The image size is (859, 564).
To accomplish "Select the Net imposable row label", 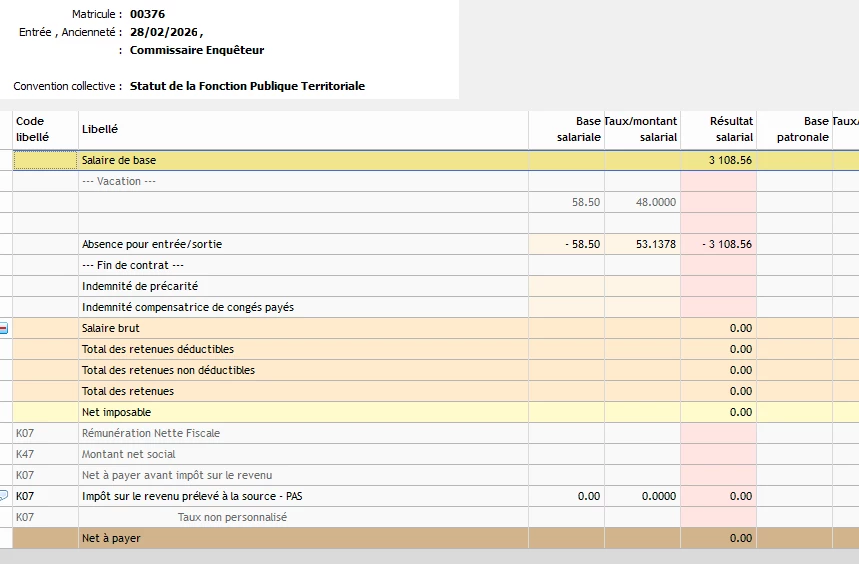I will point(116,412).
